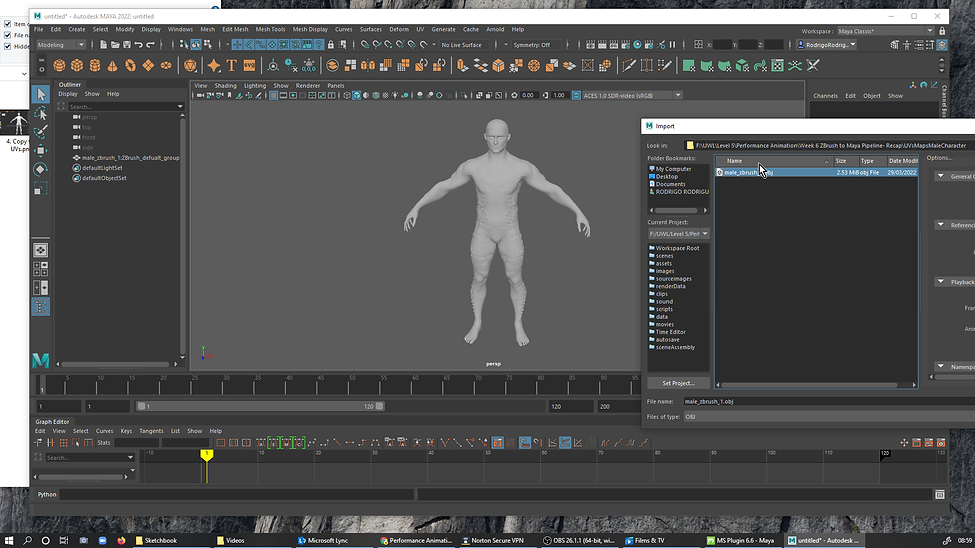Select the arrow Select tool in toolbox
Image resolution: width=975 pixels, height=548 pixels.
41,94
